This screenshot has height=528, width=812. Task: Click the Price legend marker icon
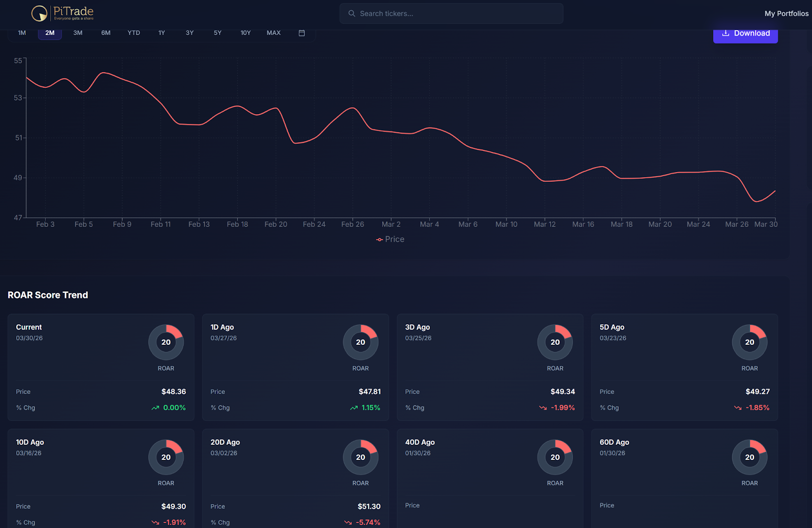(x=379, y=240)
